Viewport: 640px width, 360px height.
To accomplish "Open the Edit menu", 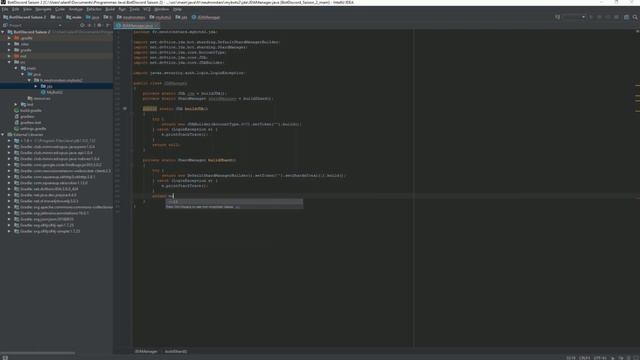I will (16, 9).
